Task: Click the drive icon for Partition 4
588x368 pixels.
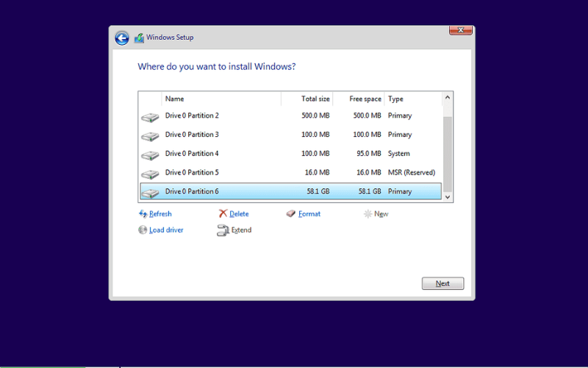Action: (x=150, y=155)
